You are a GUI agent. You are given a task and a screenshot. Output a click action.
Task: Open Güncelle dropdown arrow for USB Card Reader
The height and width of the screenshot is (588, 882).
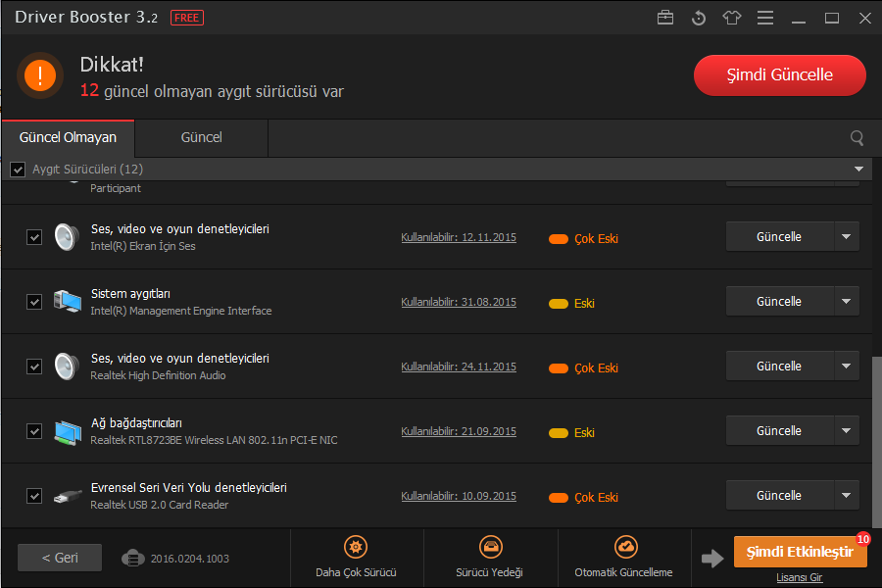pyautogui.click(x=846, y=495)
